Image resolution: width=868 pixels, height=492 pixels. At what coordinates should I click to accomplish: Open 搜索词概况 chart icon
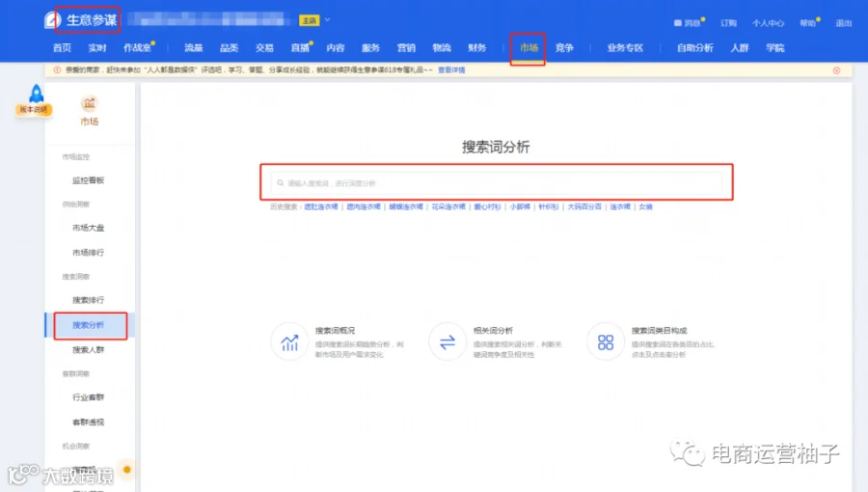289,342
